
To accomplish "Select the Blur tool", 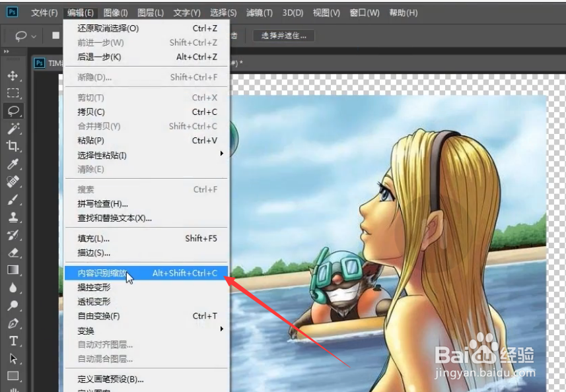I will 13,288.
